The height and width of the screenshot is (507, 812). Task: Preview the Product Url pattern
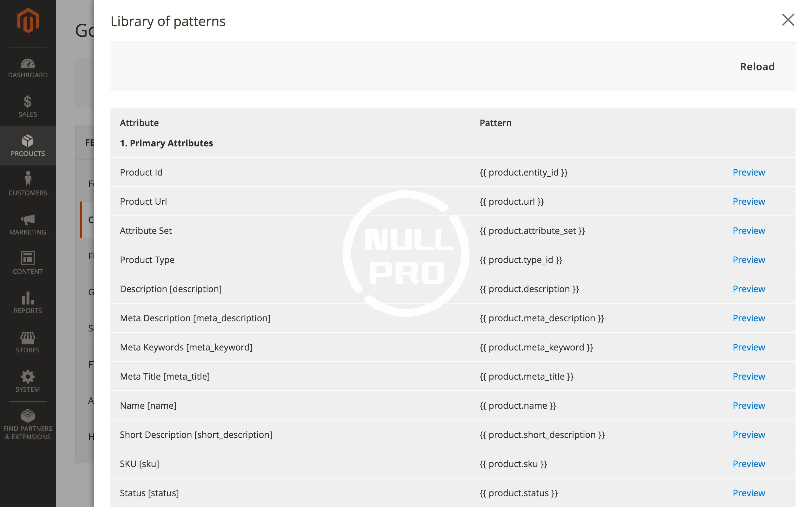749,202
